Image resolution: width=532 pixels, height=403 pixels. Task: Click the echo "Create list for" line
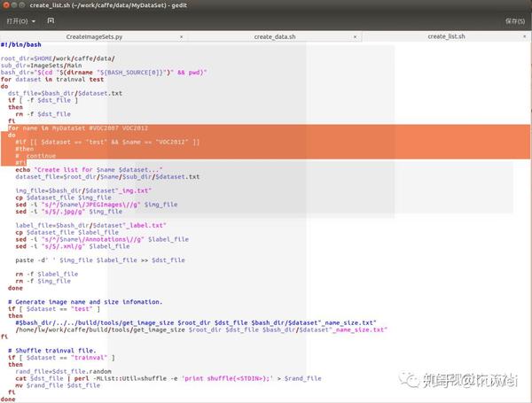(89, 170)
